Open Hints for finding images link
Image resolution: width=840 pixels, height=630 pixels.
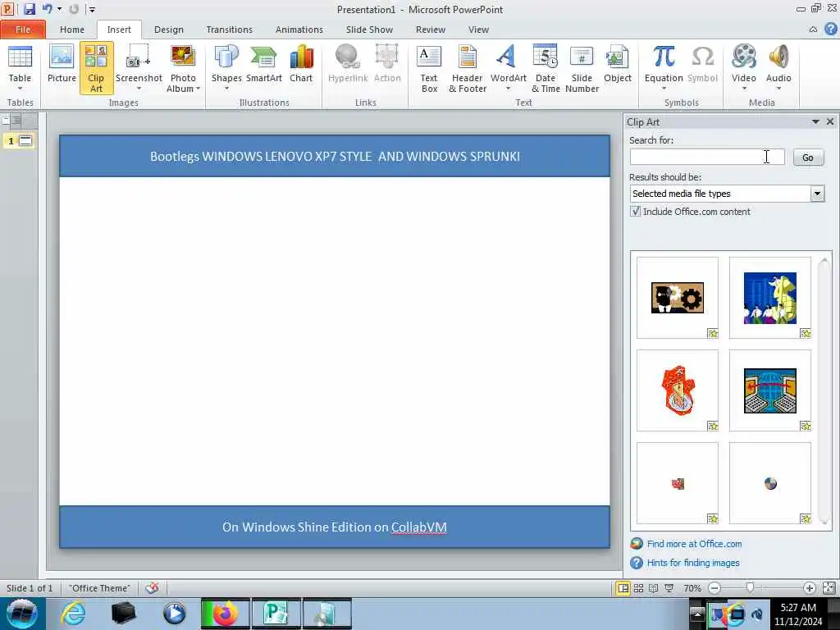coord(692,563)
